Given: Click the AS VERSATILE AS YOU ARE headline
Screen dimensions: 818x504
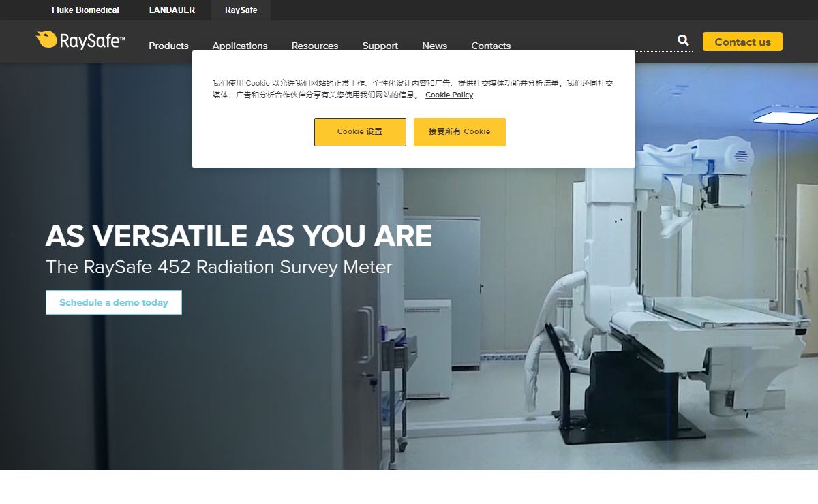Looking at the screenshot, I should pyautogui.click(x=239, y=236).
